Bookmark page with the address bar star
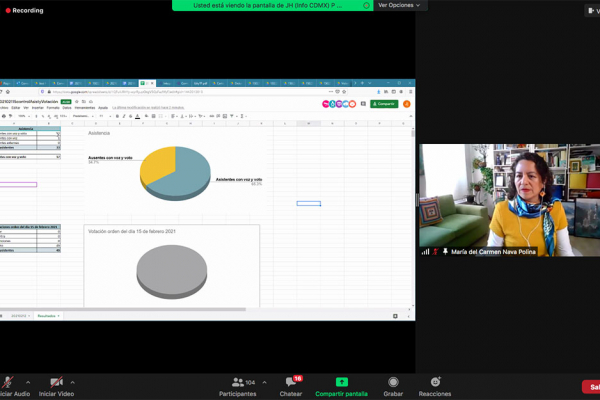Image resolution: width=600 pixels, height=400 pixels. tap(344, 92)
